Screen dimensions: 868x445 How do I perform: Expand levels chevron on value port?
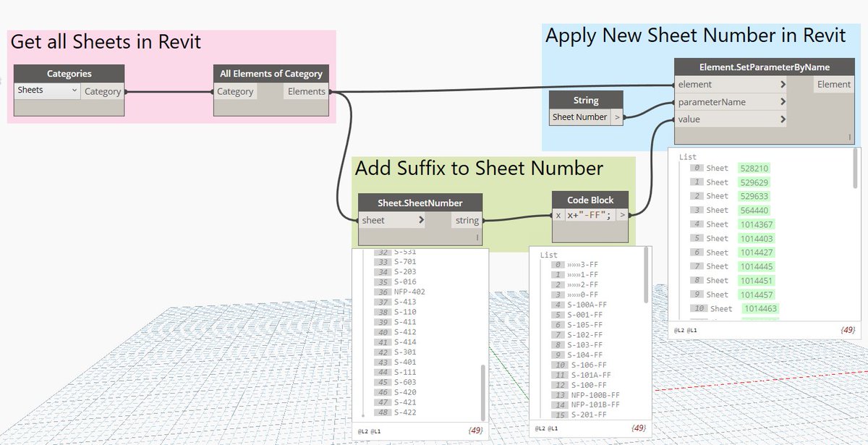[x=782, y=119]
